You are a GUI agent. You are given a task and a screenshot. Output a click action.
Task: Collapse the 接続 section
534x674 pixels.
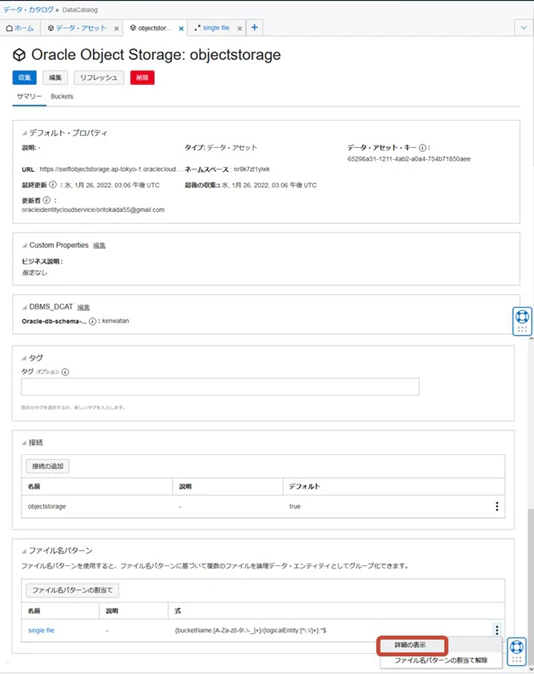point(24,443)
